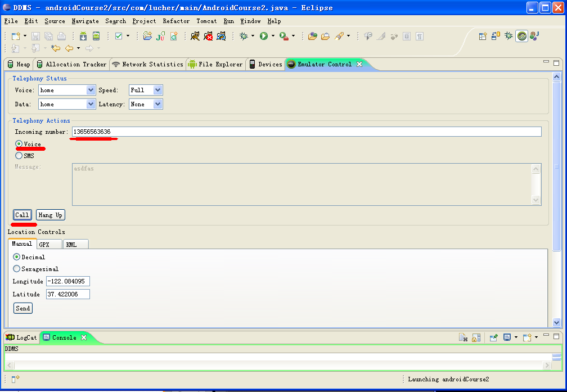Expand the Back history dropdown arrow
567x392 pixels.
tap(78, 48)
